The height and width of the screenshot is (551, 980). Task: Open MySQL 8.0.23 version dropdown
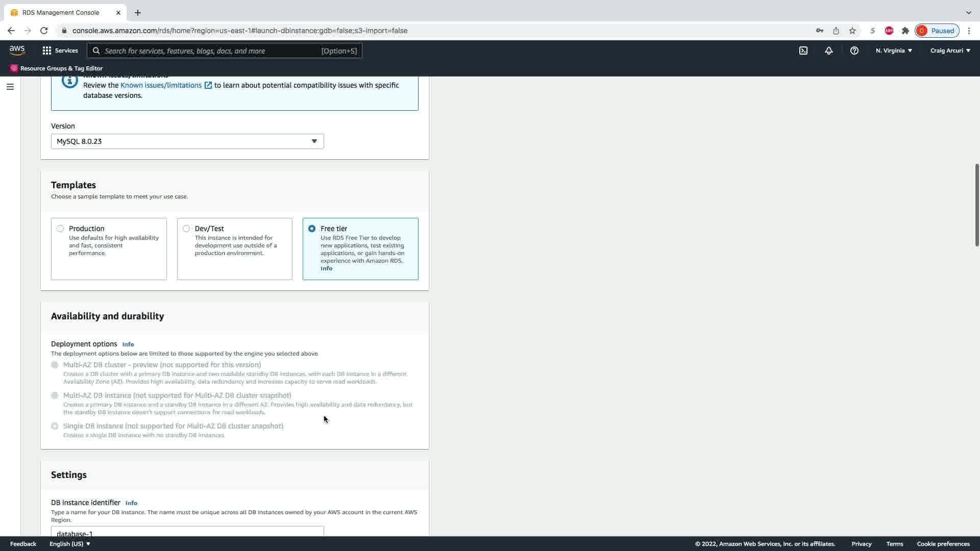187,141
